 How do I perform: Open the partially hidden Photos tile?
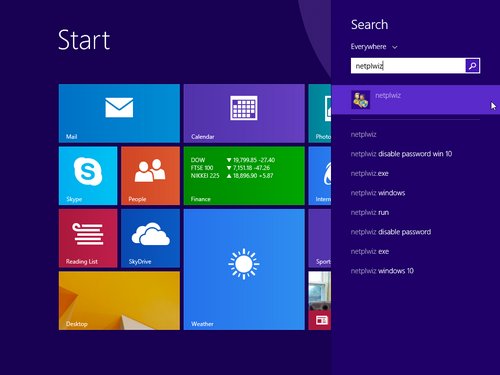320,113
